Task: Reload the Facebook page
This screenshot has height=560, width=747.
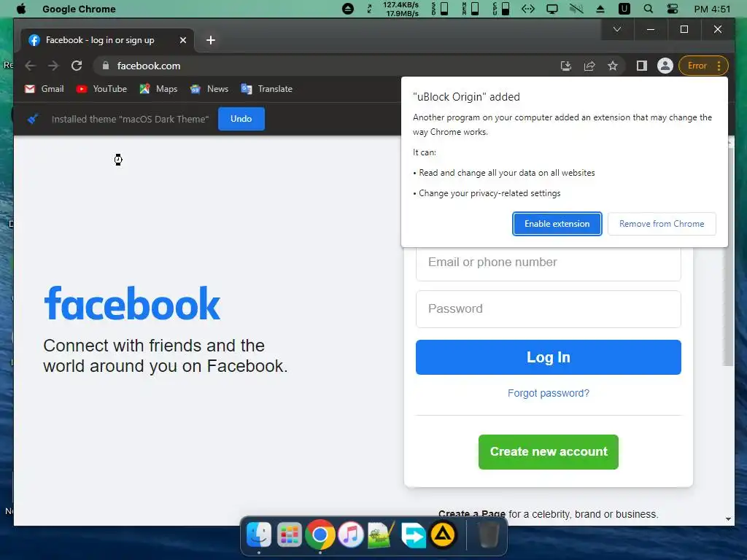Action: click(77, 66)
